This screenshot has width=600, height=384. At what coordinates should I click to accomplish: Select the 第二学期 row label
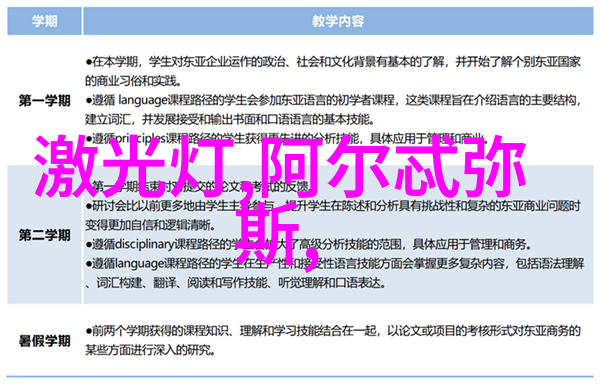click(44, 235)
